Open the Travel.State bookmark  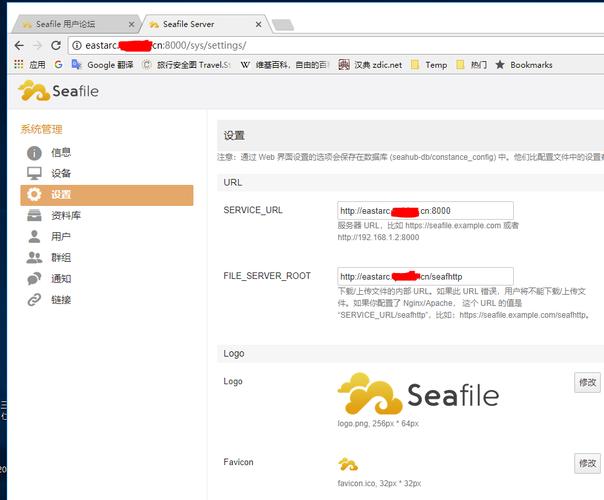[x=186, y=65]
